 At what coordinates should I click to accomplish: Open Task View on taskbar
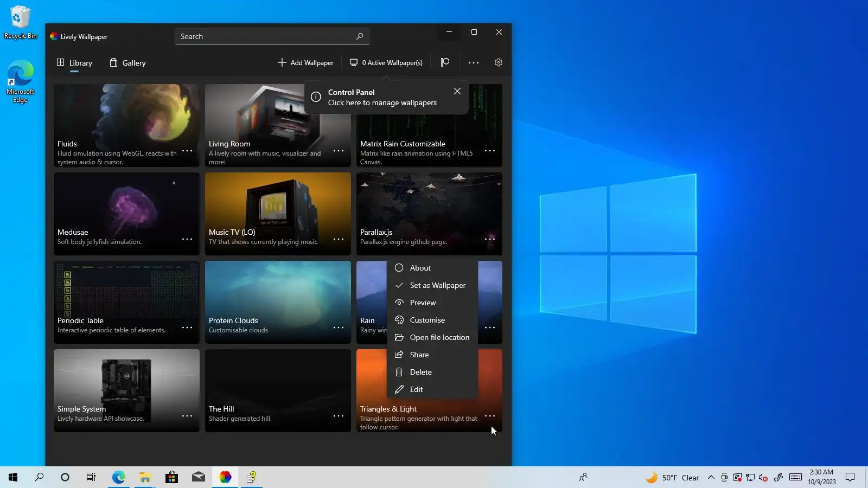tap(91, 477)
